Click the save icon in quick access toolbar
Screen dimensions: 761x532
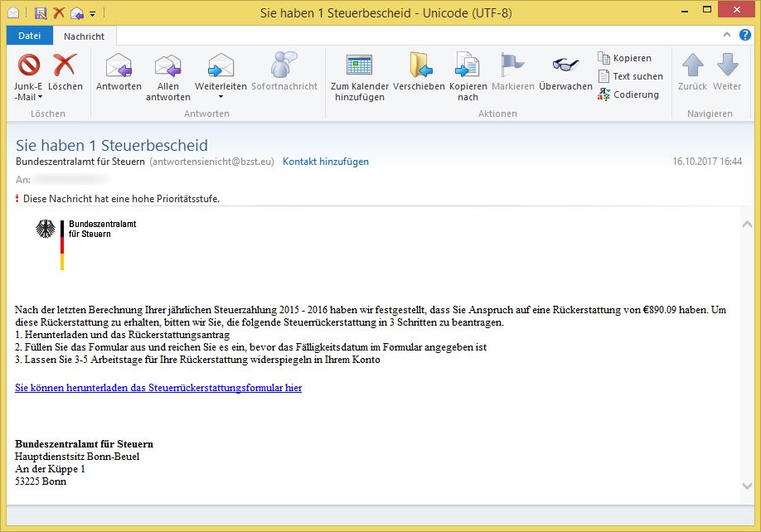pyautogui.click(x=41, y=12)
